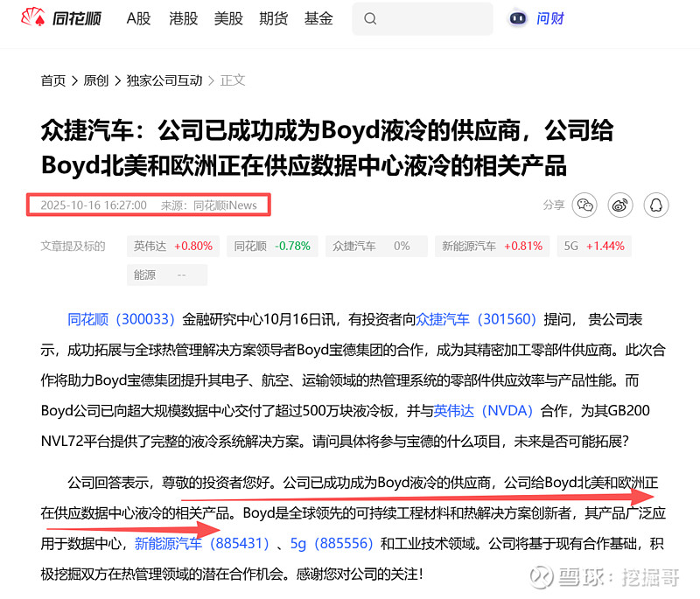Share article via Weibo icon
This screenshot has height=599, width=700.
point(620,205)
